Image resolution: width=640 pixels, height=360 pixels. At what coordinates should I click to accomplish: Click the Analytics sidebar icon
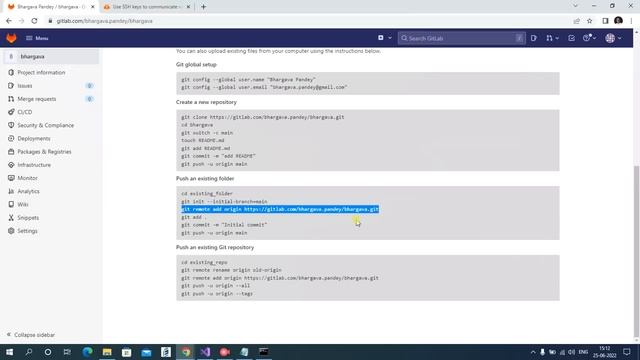(11, 191)
